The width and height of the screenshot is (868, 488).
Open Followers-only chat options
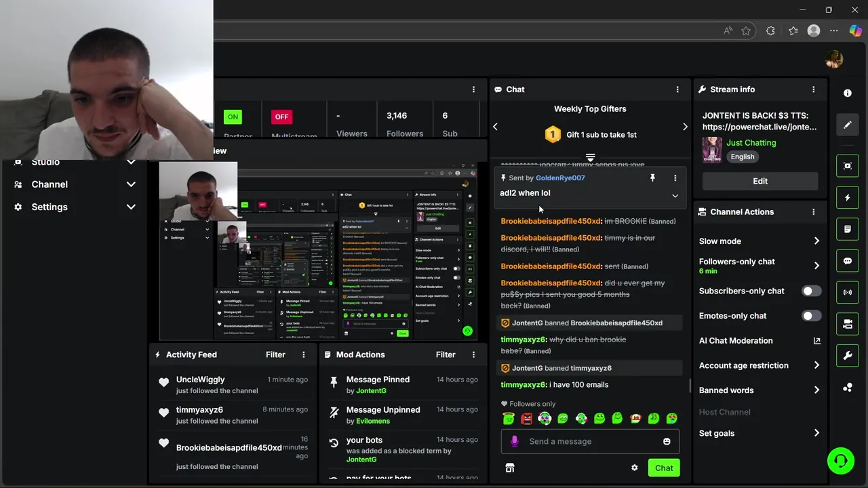coord(759,266)
